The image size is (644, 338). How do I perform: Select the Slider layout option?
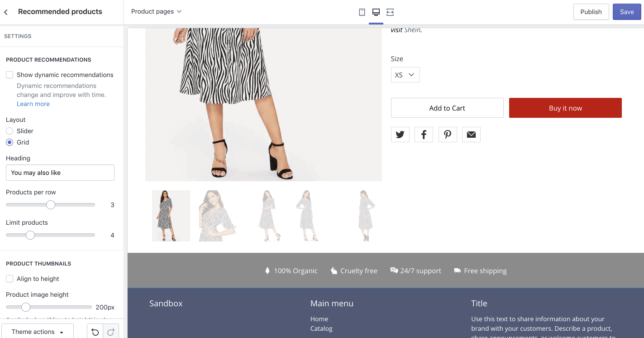(x=10, y=131)
